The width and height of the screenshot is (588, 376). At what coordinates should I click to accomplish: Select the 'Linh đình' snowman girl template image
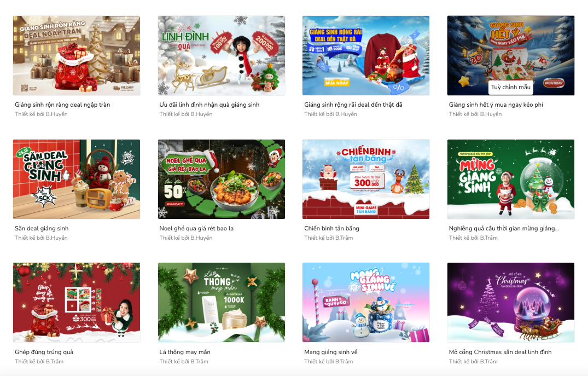(x=221, y=55)
